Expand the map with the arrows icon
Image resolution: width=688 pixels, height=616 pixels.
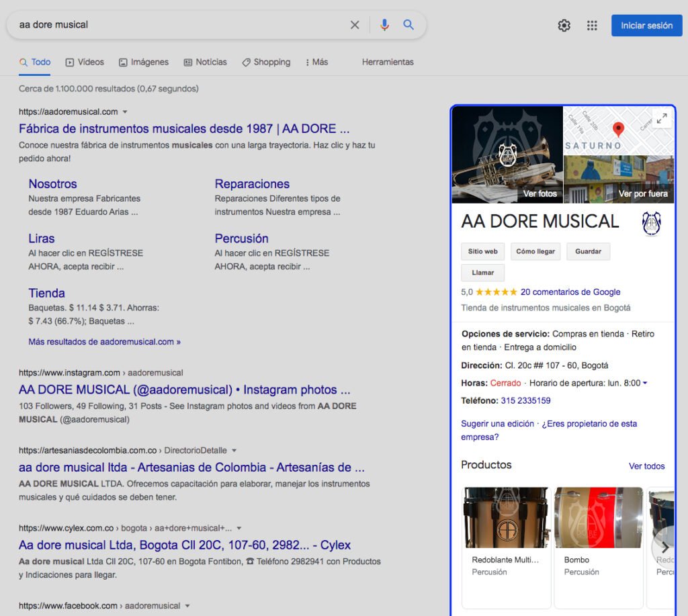click(662, 118)
